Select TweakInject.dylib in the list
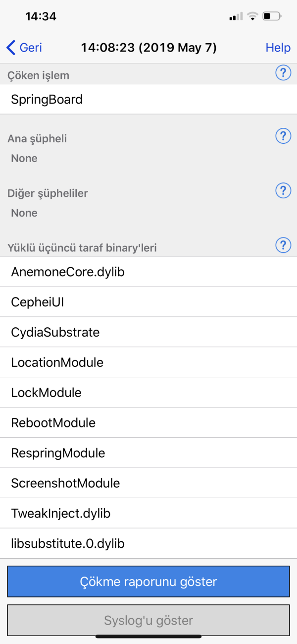 tap(148, 514)
